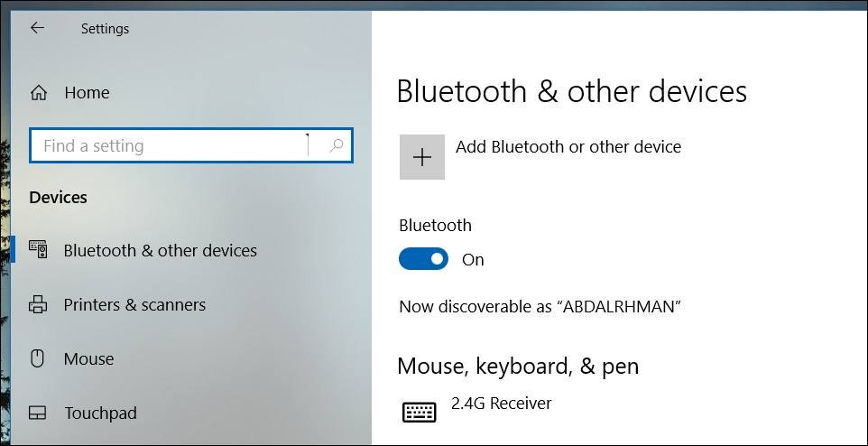Click the plus icon to add device

[422, 157]
